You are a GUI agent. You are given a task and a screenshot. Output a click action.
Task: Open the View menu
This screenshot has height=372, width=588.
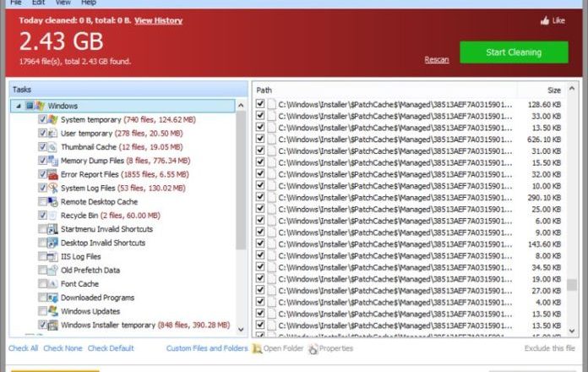64,3
